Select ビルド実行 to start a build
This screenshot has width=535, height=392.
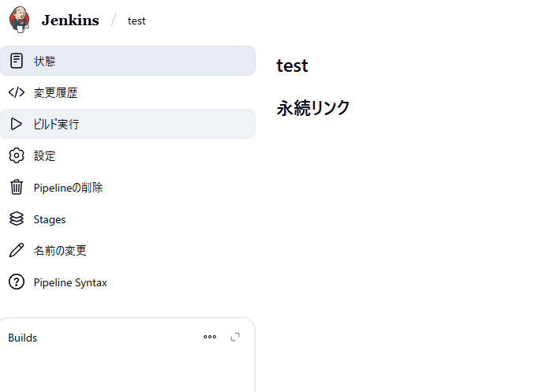(56, 124)
